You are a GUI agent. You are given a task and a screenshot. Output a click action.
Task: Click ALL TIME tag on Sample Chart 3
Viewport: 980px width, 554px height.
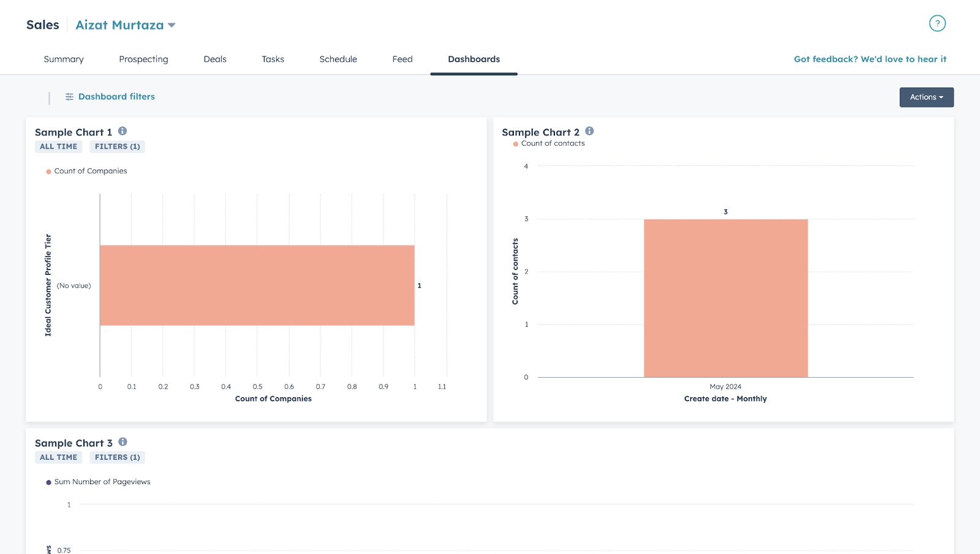(59, 457)
